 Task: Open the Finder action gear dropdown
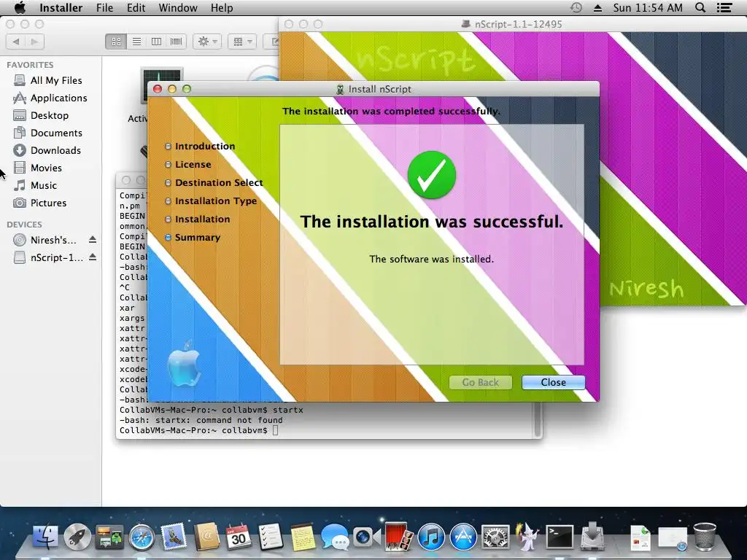click(207, 42)
